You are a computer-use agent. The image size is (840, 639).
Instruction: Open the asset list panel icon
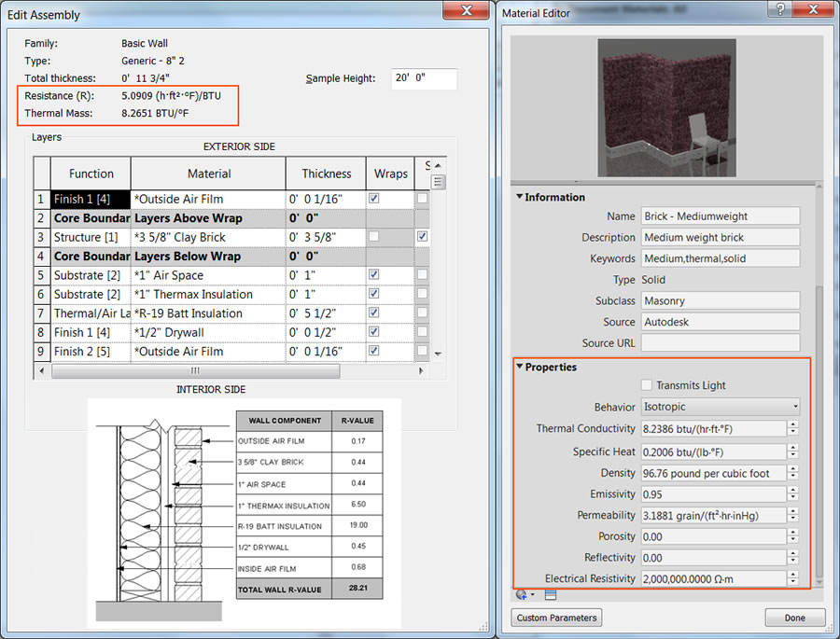(x=550, y=594)
